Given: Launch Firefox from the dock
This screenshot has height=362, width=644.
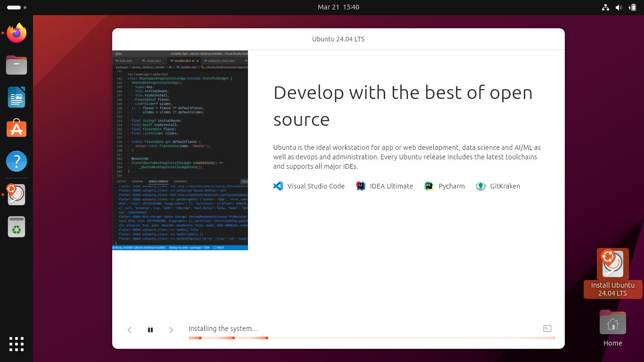Looking at the screenshot, I should click(16, 33).
